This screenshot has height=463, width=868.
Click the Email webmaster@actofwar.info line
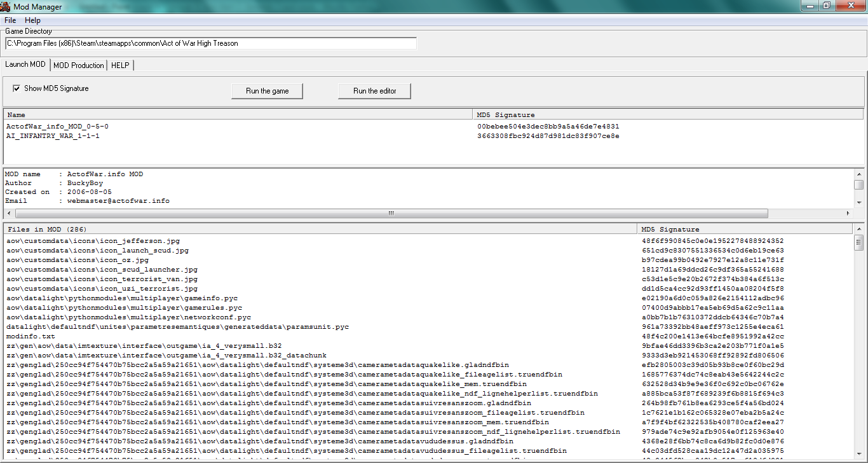[x=87, y=201]
